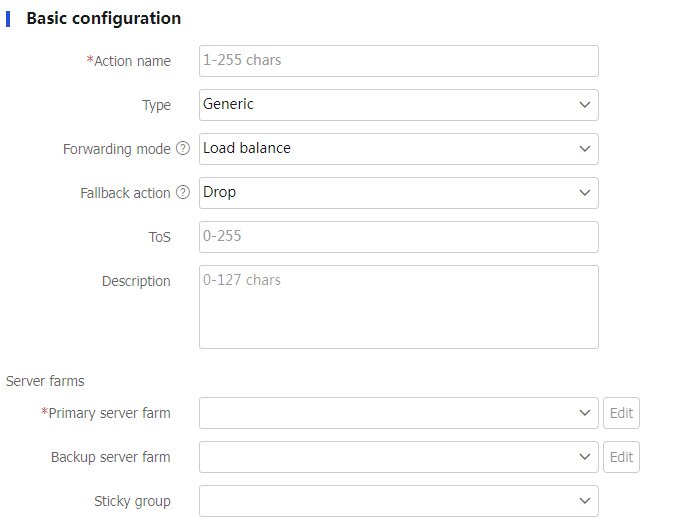Click the Forwarding mode help icon
This screenshot has height=530, width=686.
point(183,149)
